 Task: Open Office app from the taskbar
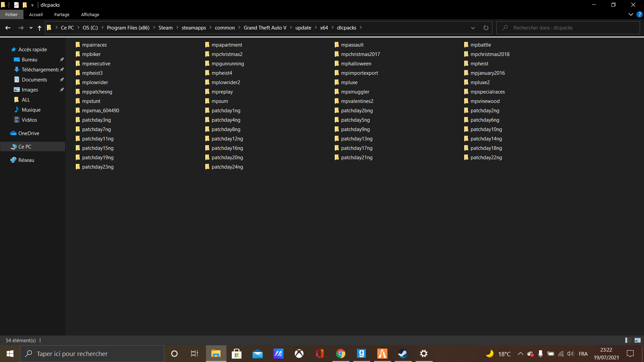[x=320, y=354]
